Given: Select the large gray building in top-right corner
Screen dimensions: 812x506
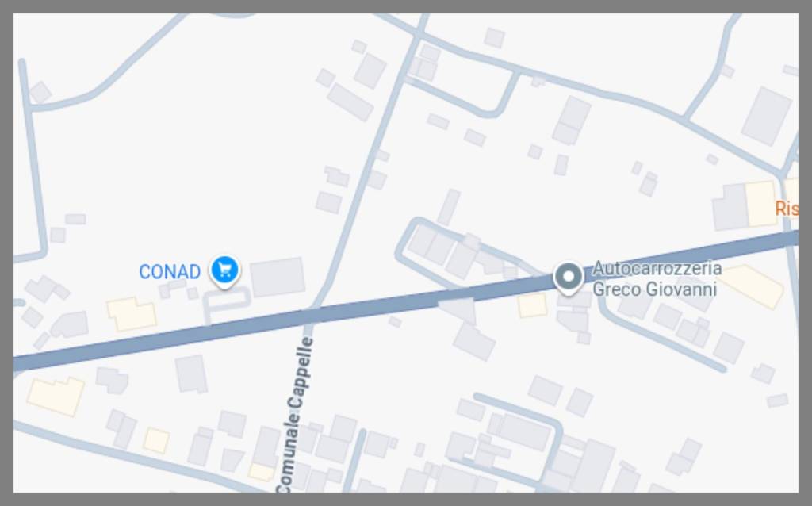Looking at the screenshot, I should [767, 116].
